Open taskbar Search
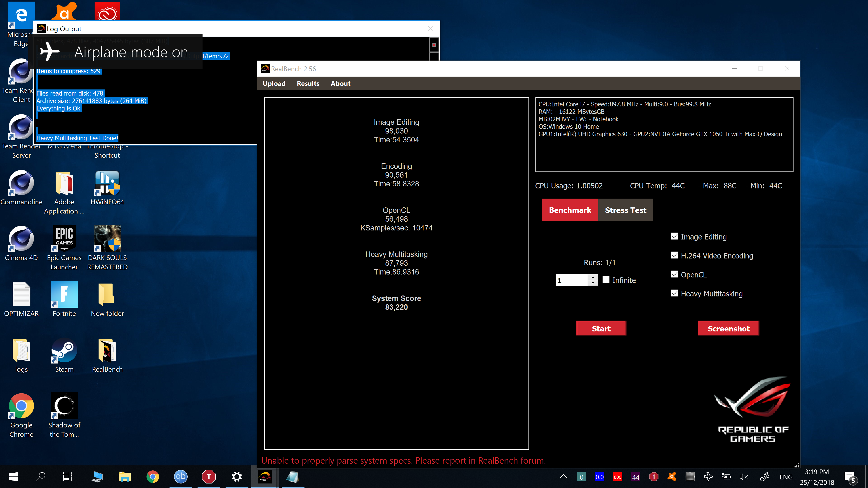868x488 pixels. pyautogui.click(x=41, y=476)
